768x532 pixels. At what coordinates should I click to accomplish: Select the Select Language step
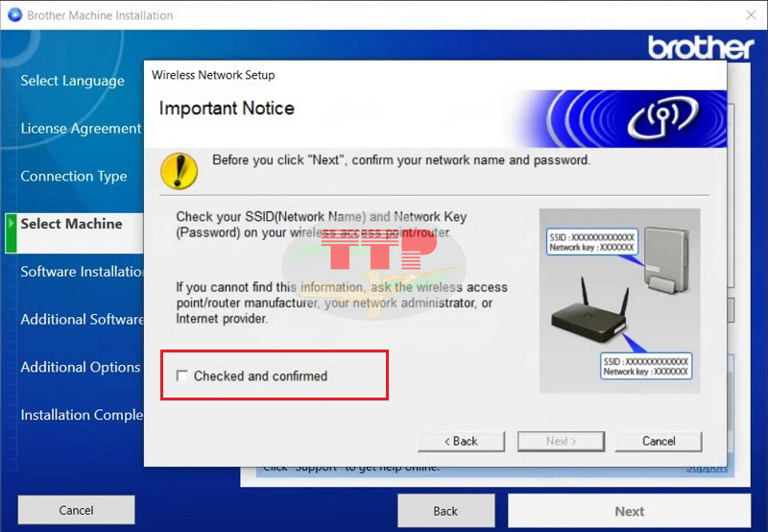click(73, 81)
